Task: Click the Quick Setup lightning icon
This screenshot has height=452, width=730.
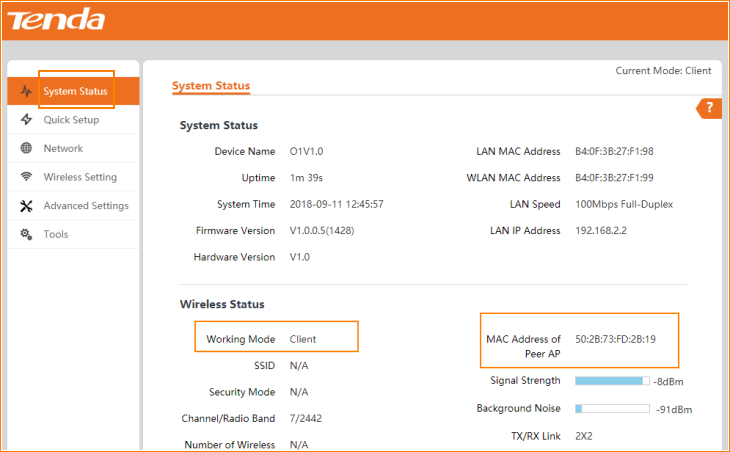Action: (x=26, y=120)
